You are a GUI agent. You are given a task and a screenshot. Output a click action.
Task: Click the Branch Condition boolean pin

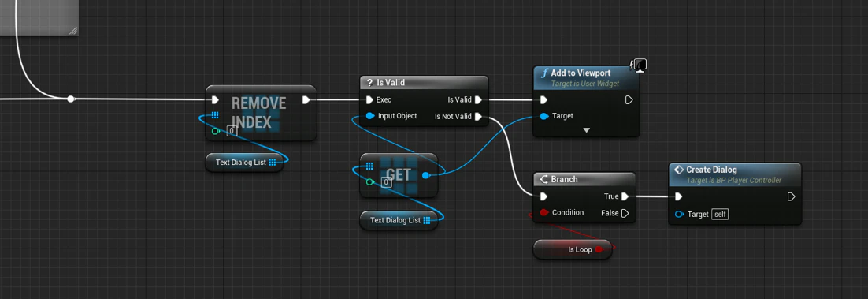543,212
